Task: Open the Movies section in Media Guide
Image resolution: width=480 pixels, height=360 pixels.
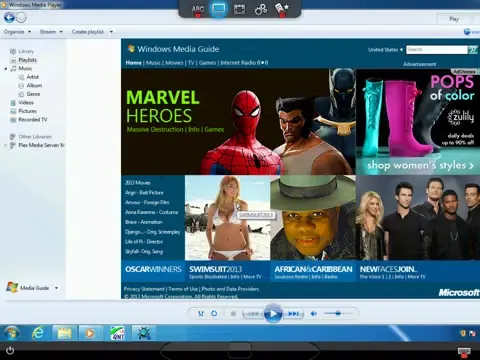Action: point(174,63)
